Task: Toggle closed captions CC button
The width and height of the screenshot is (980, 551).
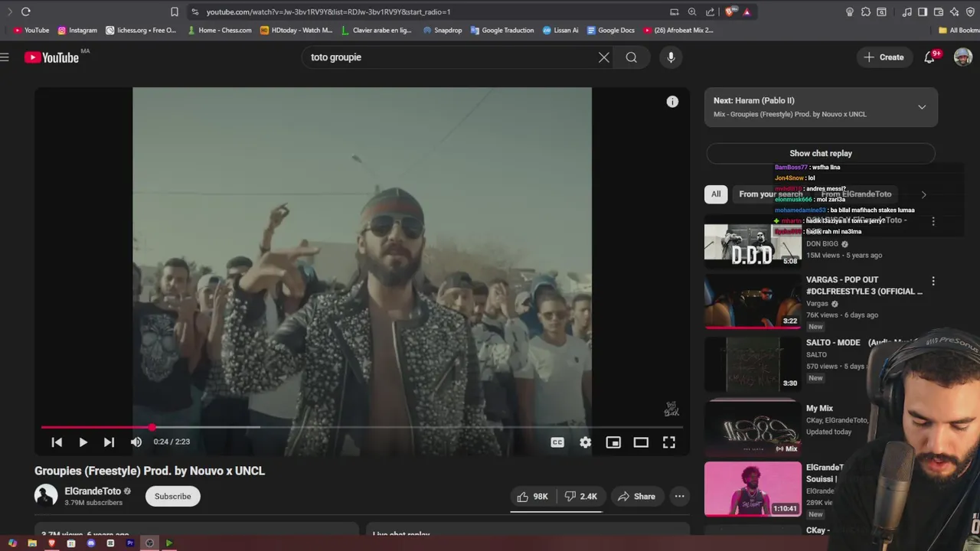Action: click(x=557, y=442)
